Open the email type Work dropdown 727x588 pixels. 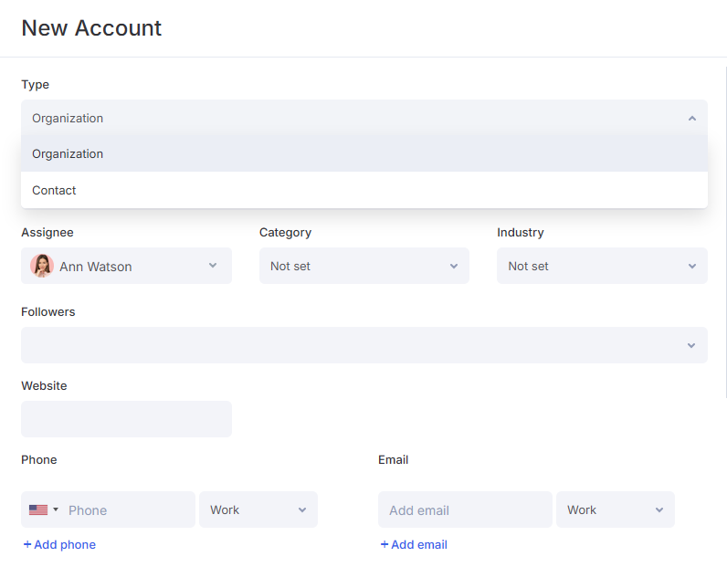pos(616,509)
